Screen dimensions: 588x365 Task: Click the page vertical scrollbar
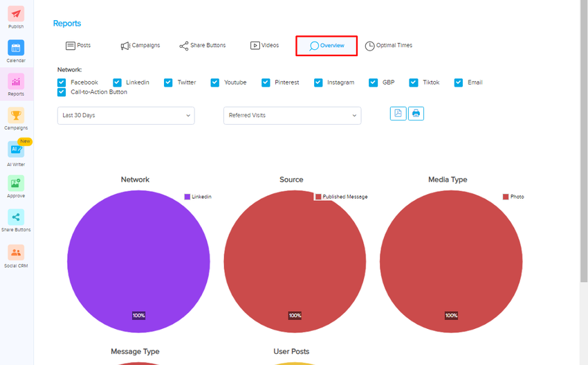(x=584, y=141)
